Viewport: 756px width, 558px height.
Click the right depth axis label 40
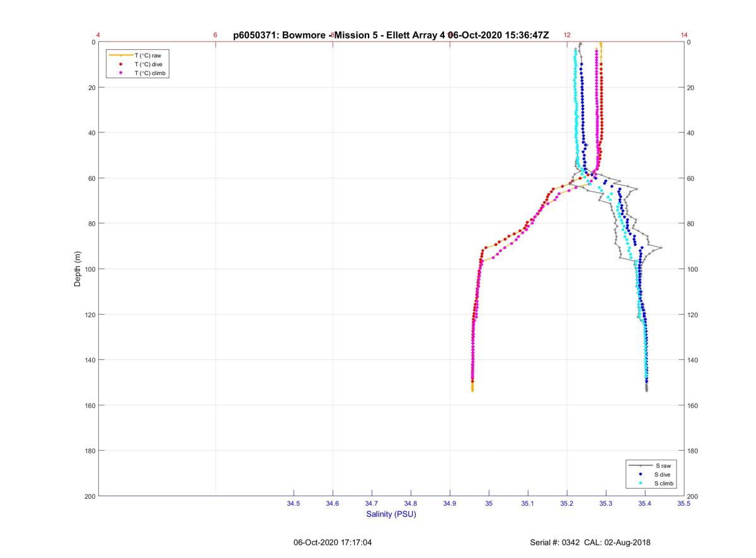[692, 133]
